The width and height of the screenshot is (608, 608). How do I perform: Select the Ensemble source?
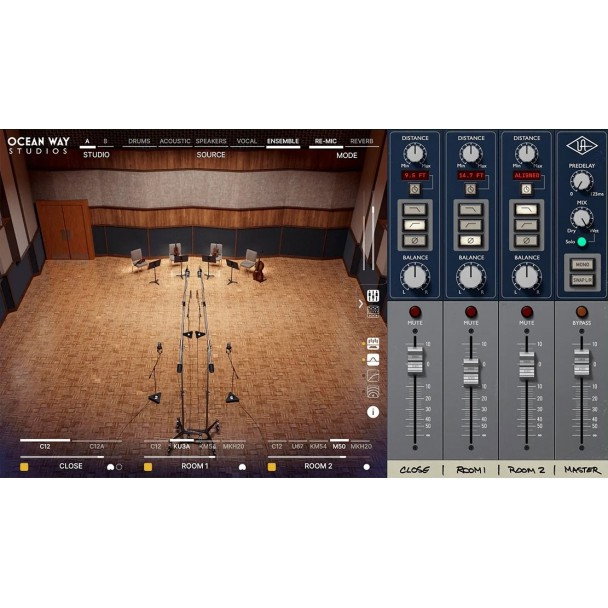tap(283, 142)
